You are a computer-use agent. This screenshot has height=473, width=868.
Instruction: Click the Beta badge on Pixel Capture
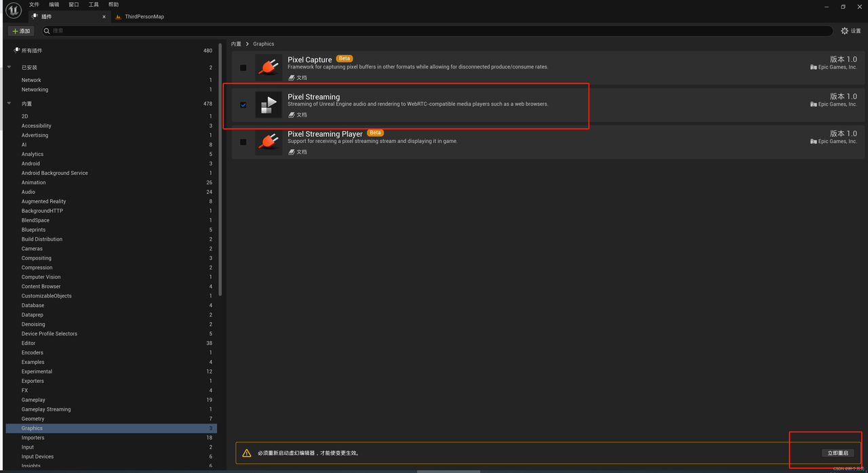344,59
